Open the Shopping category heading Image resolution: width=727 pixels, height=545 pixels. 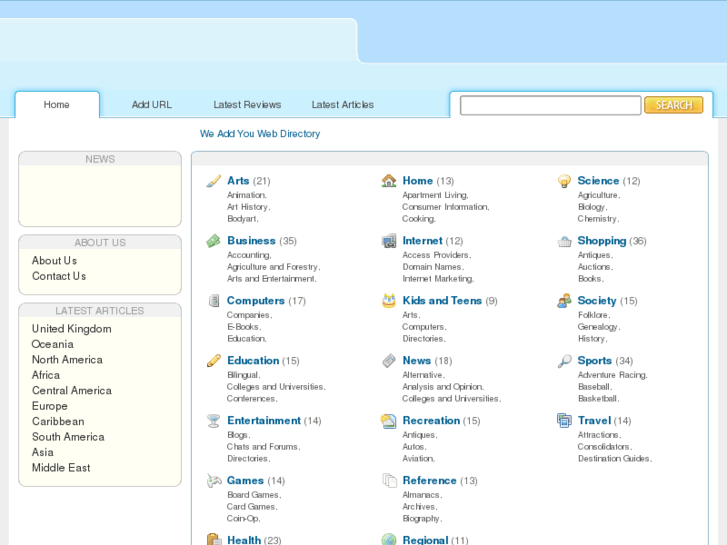[x=602, y=241]
